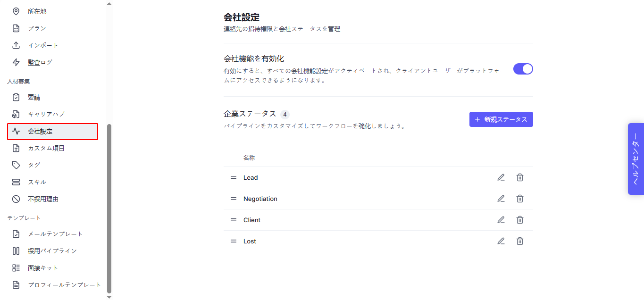The width and height of the screenshot is (644, 300).
Task: Open 採用パイプライン in the sidebar
Action: 52,251
